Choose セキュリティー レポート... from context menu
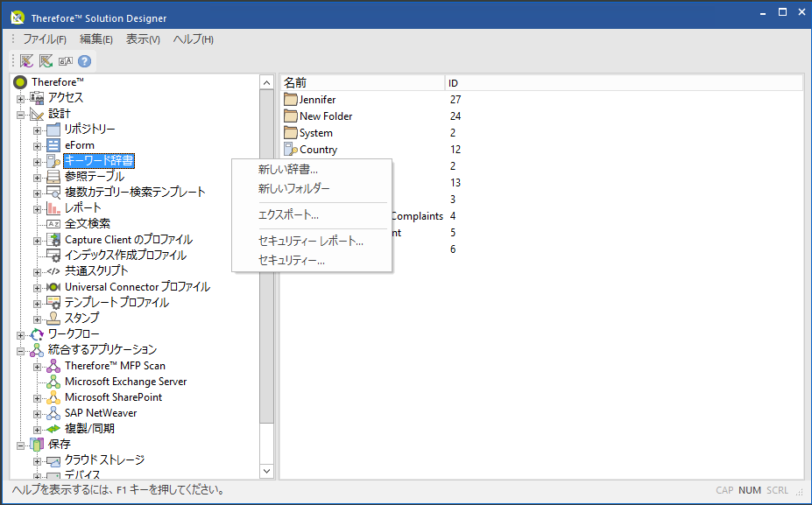This screenshot has width=812, height=505. (312, 241)
